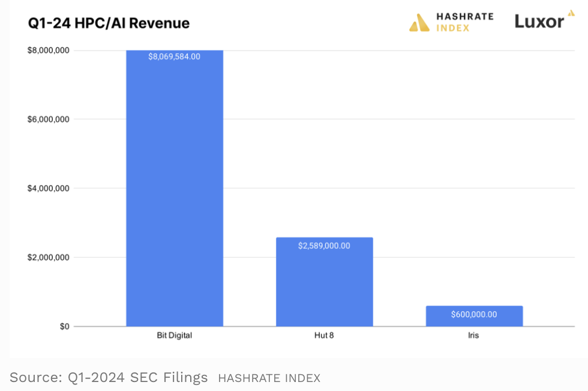Click the $4,000,000 y-axis tick label
Image resolution: width=588 pixels, height=391 pixels.
click(49, 188)
